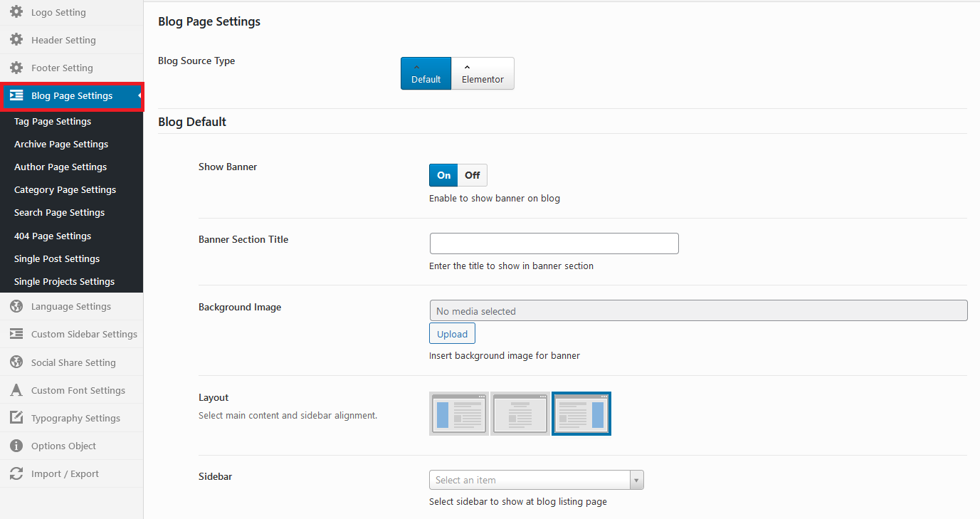The width and height of the screenshot is (980, 519).
Task: Click the Options Object info icon
Action: pyautogui.click(x=16, y=446)
